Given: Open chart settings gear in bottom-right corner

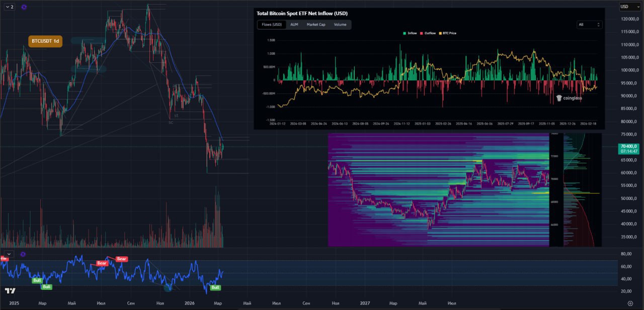Looking at the screenshot, I should pos(630,303).
